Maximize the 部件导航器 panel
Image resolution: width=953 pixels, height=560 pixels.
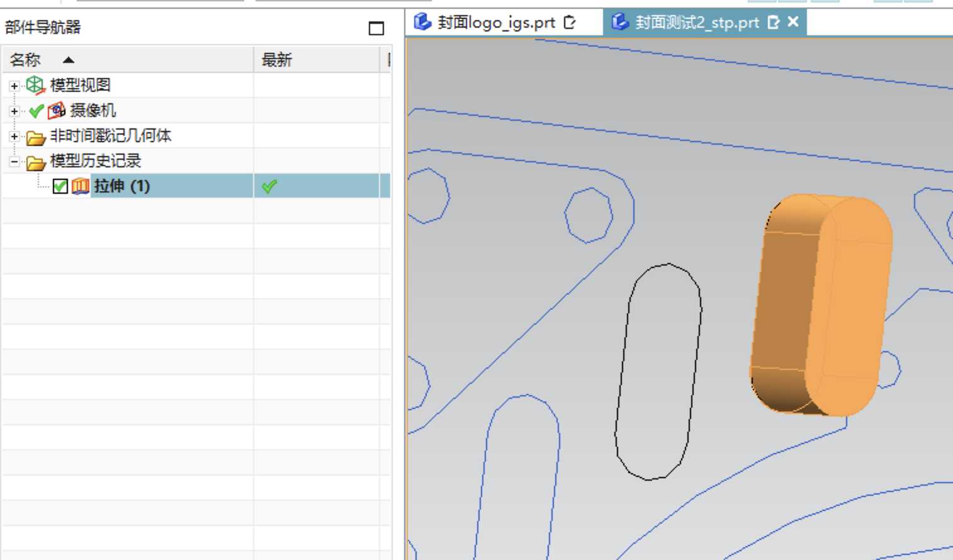click(x=376, y=28)
